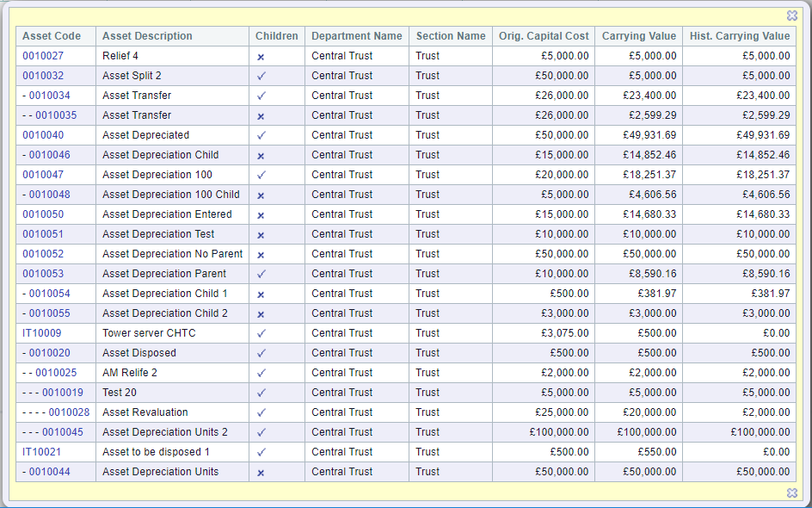Click the children cross icon for Relief 4
This screenshot has height=508, width=812.
point(261,57)
